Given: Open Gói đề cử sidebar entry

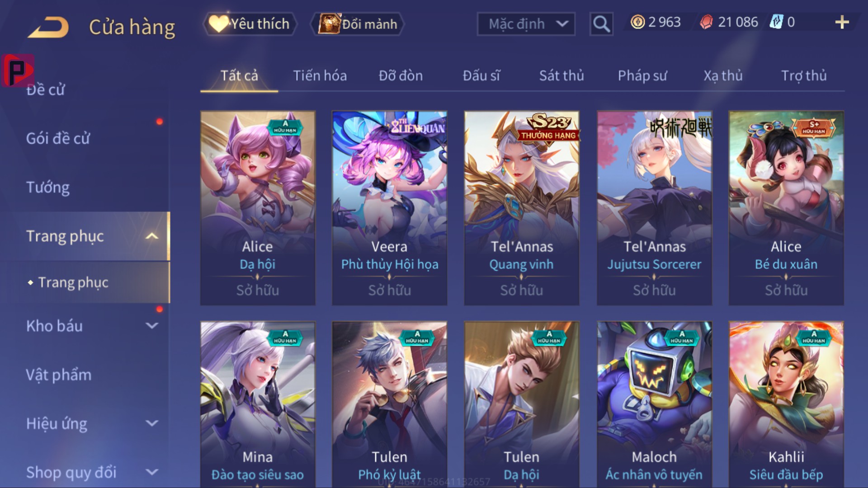Looking at the screenshot, I should 58,138.
